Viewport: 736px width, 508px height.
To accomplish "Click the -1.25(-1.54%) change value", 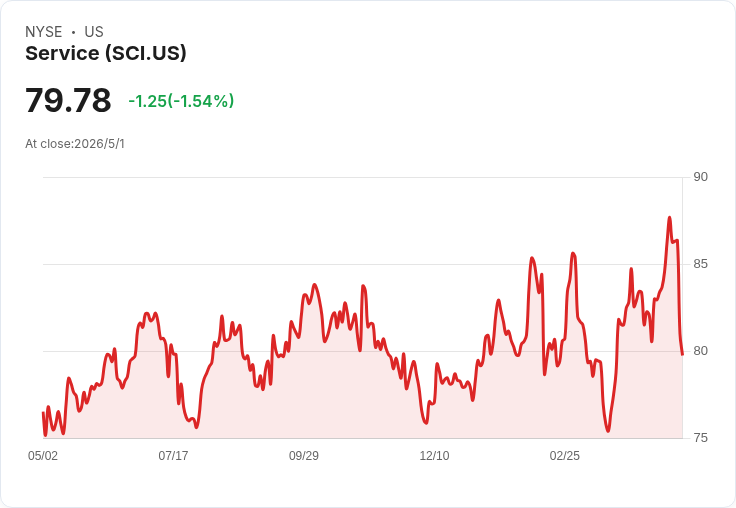I will 181,101.
